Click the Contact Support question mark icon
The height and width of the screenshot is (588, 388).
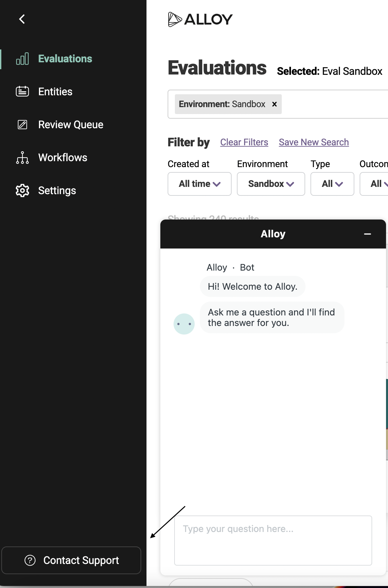[x=30, y=560]
